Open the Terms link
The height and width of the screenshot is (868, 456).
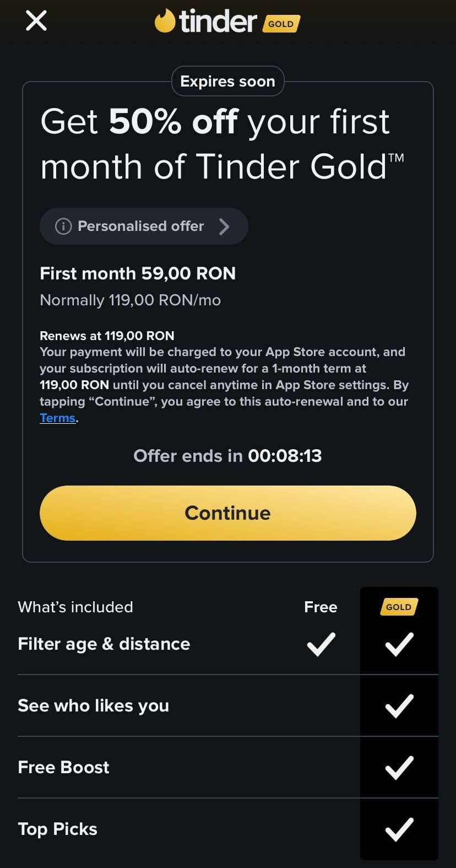click(57, 418)
